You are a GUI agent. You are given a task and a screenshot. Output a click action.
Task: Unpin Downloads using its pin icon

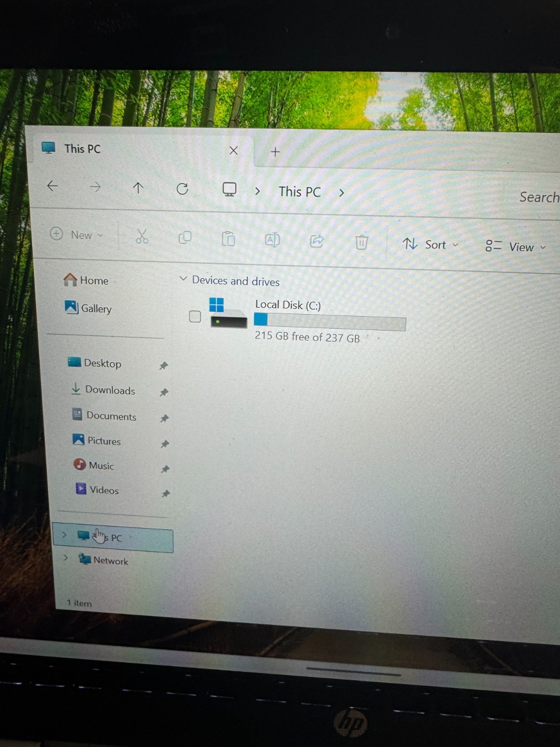[164, 392]
